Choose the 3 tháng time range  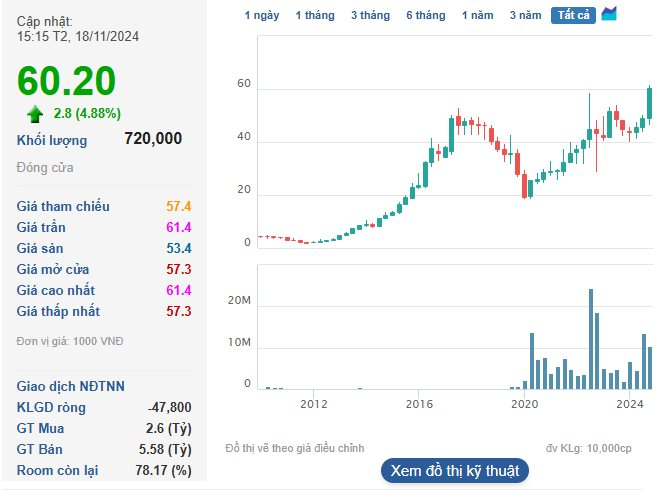pyautogui.click(x=370, y=15)
